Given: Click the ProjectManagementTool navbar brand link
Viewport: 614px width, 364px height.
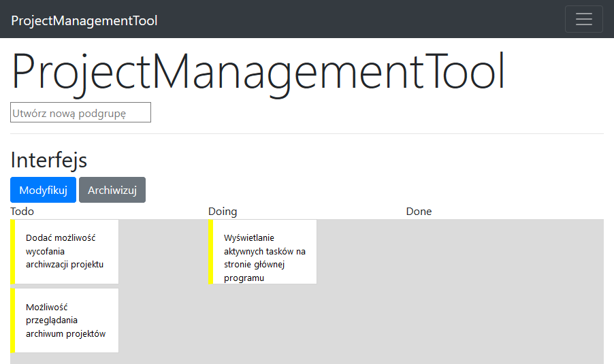Looking at the screenshot, I should pyautogui.click(x=84, y=20).
